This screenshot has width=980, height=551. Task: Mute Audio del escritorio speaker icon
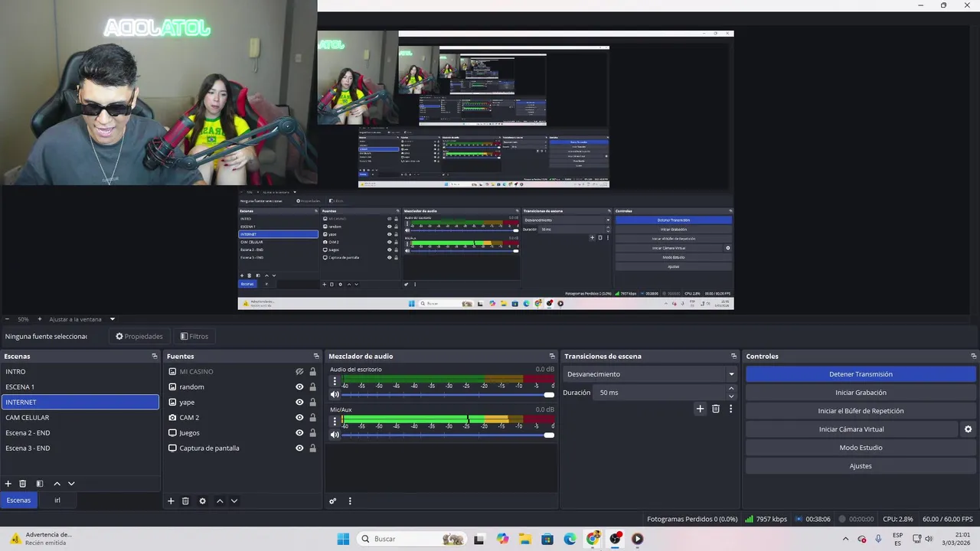[x=335, y=395]
